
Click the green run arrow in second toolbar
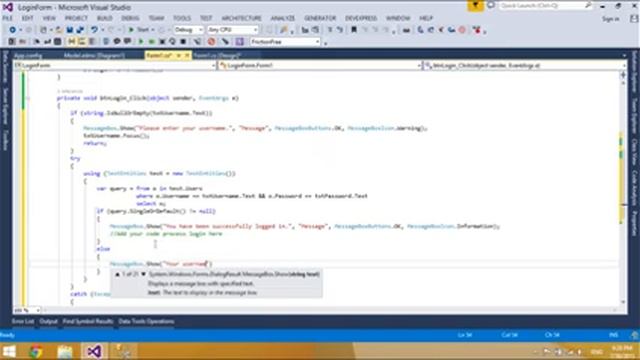(141, 42)
